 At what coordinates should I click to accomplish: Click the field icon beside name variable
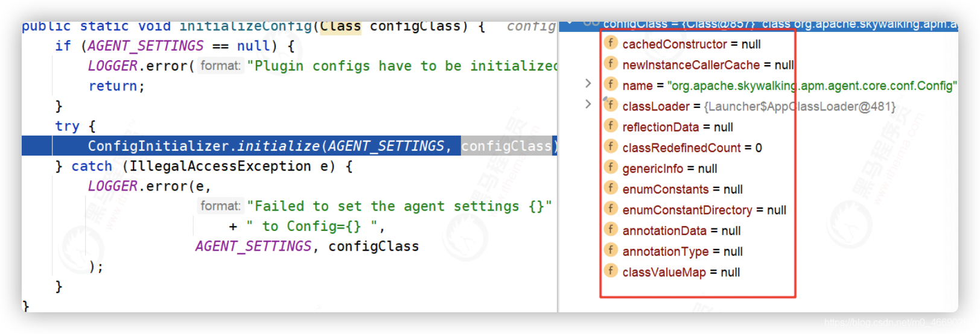[x=611, y=84]
